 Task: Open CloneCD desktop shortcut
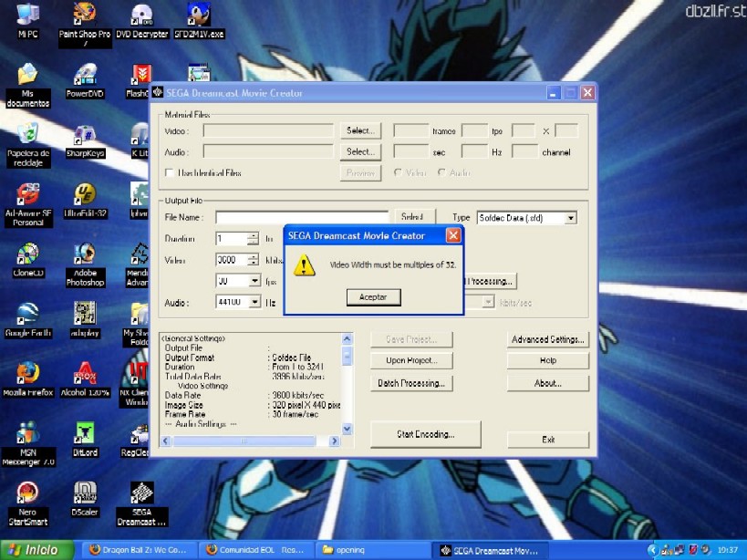[28, 261]
